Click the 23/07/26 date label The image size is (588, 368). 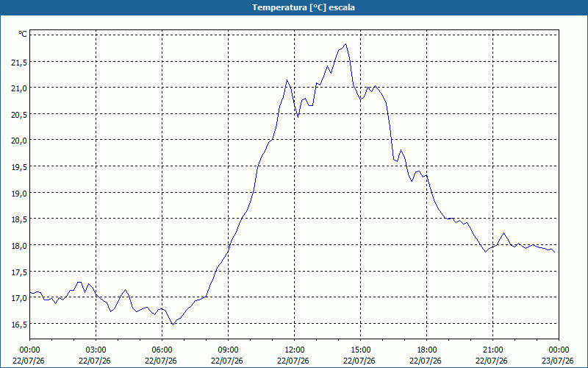tap(558, 361)
